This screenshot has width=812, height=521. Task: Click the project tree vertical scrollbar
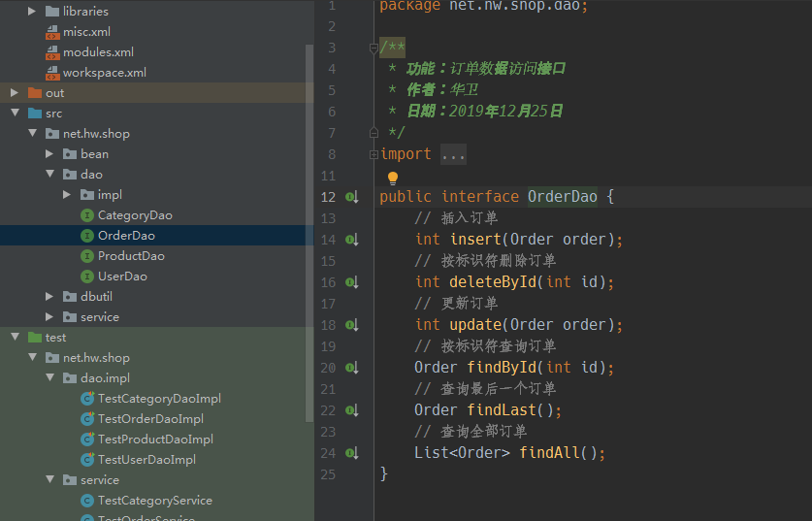tap(309, 233)
